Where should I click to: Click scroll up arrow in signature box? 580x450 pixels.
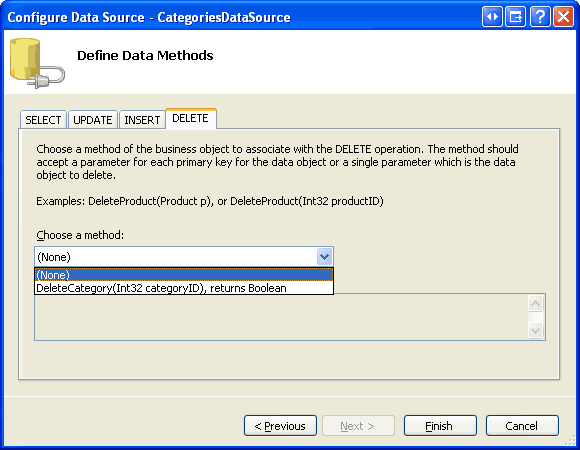point(535,304)
